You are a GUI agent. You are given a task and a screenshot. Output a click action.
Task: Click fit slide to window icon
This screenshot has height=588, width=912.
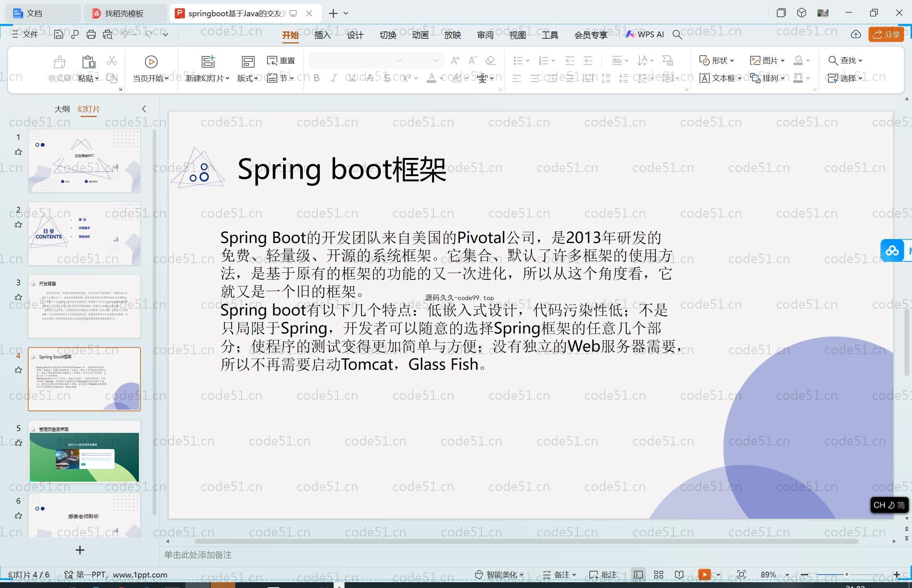tap(742, 575)
